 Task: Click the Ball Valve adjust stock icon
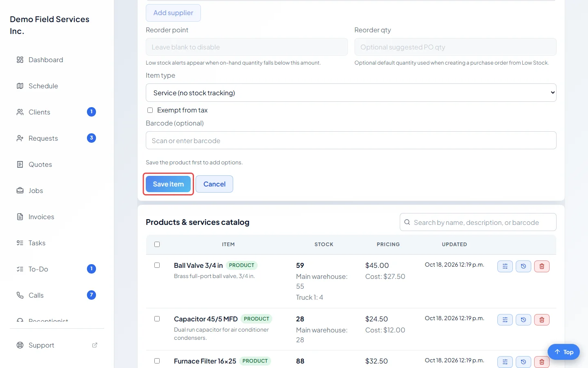tap(505, 266)
